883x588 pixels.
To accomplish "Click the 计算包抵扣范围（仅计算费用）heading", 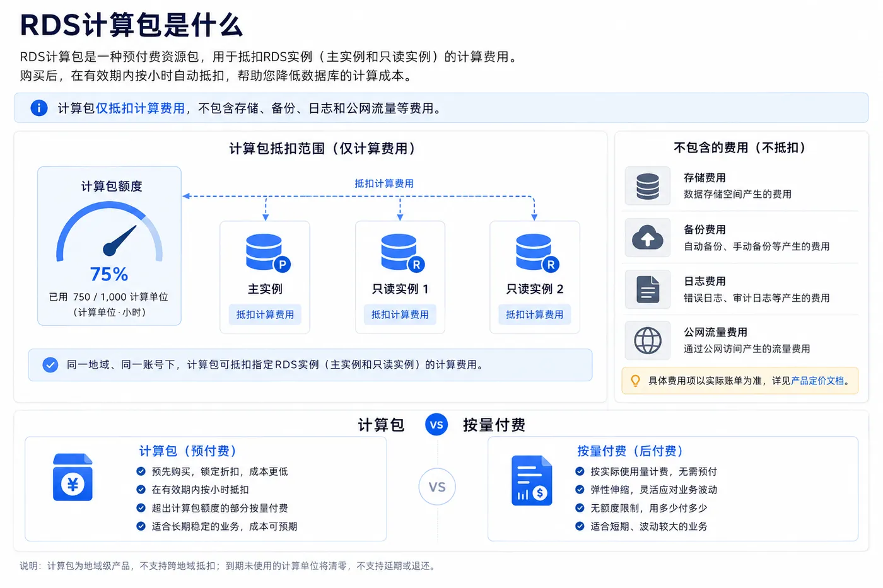I will click(322, 149).
